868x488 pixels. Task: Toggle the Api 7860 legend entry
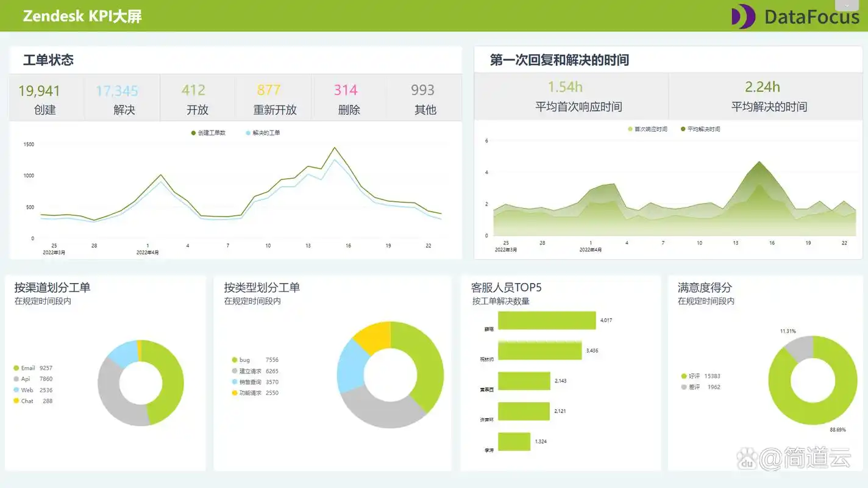[33, 379]
